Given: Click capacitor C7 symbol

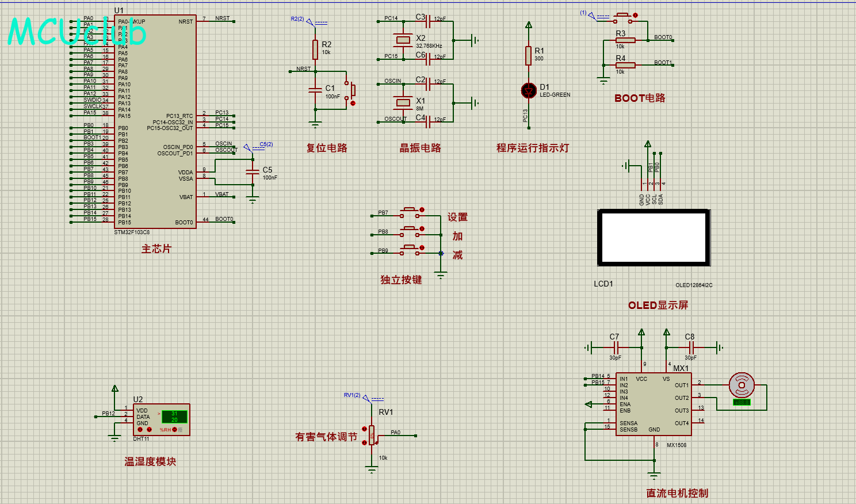Looking at the screenshot, I should [616, 348].
